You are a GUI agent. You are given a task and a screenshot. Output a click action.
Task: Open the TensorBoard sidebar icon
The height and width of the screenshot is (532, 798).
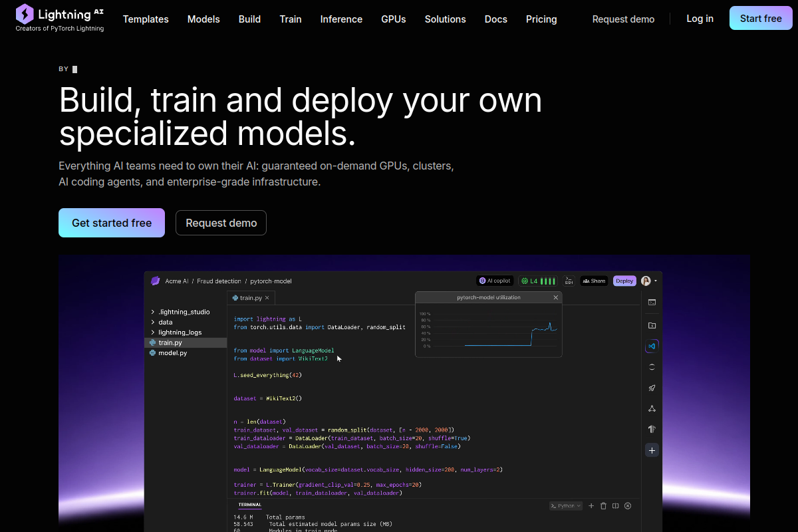click(x=652, y=429)
